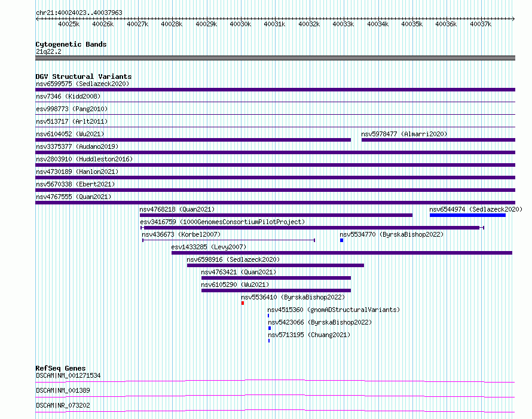Click the purple nsv4768218 variant bar
532x419 pixels.
coord(276,215)
